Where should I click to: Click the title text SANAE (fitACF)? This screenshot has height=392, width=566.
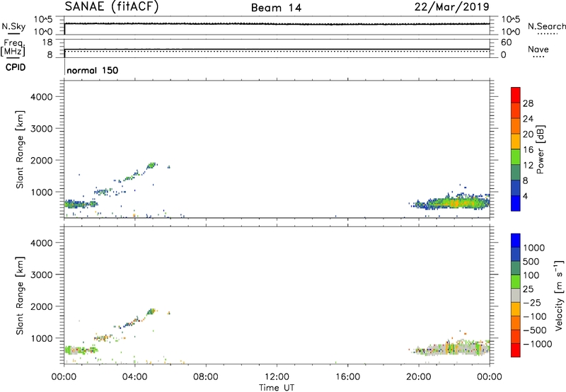tap(112, 6)
